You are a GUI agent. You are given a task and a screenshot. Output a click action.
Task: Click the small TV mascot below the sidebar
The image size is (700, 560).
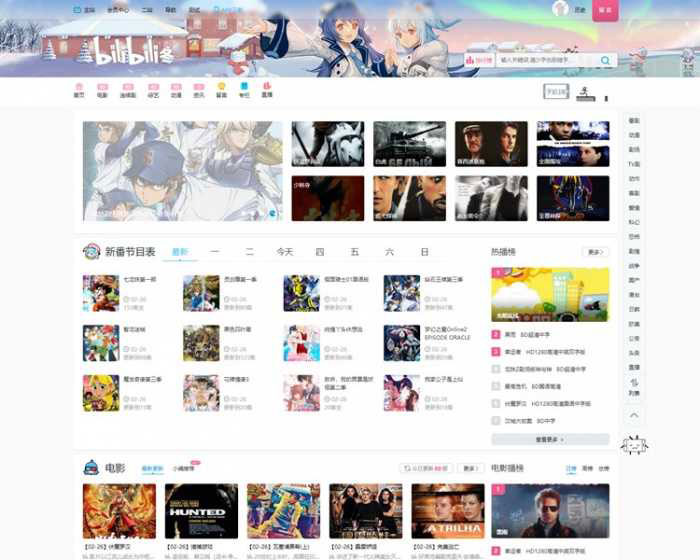coord(634,445)
